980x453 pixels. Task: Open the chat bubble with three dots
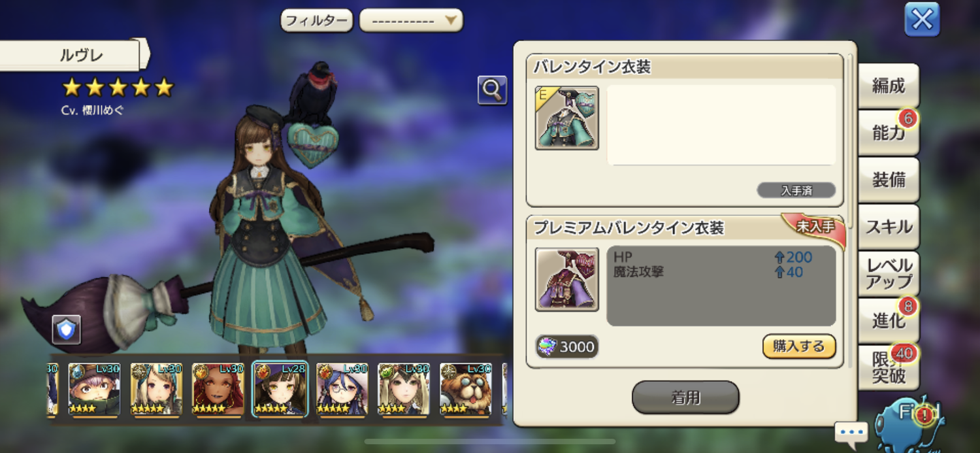(x=851, y=433)
